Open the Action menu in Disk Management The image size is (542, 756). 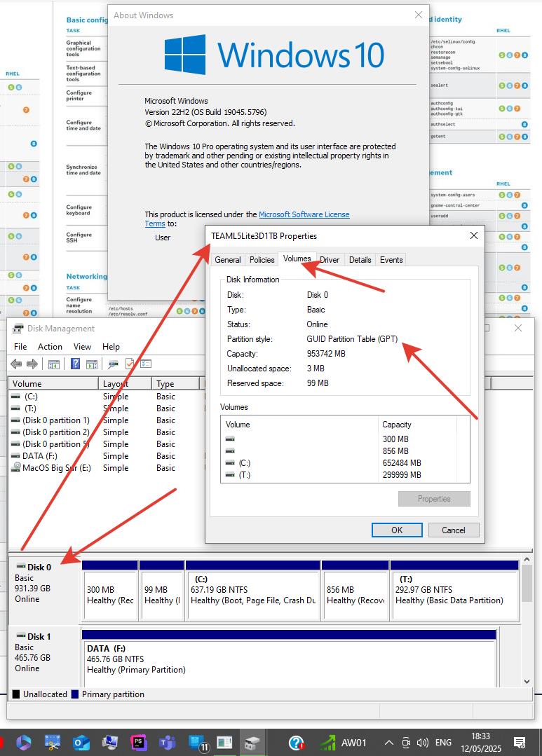[x=50, y=347]
